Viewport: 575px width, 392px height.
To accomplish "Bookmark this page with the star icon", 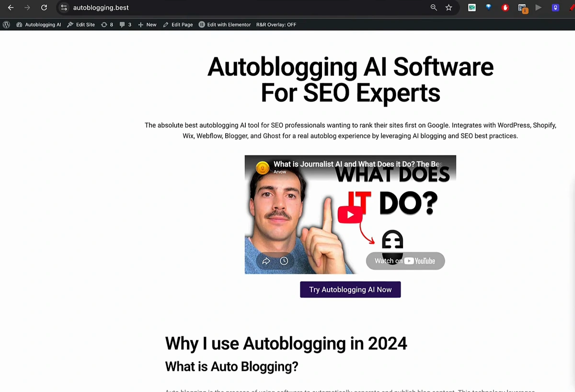I will 449,8.
